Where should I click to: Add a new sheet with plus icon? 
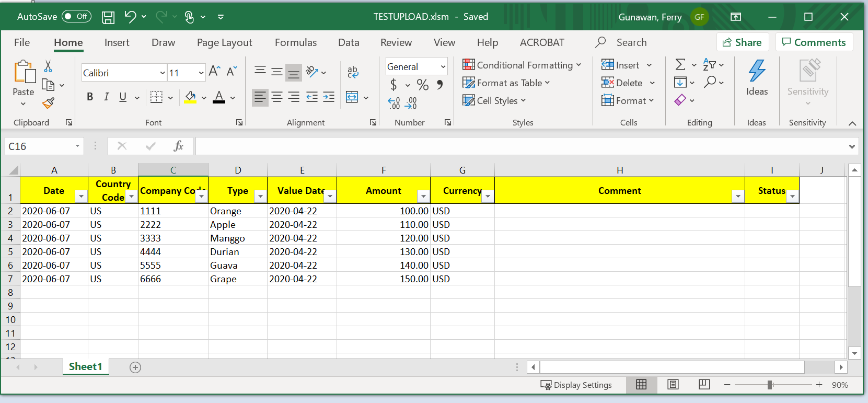click(x=135, y=367)
